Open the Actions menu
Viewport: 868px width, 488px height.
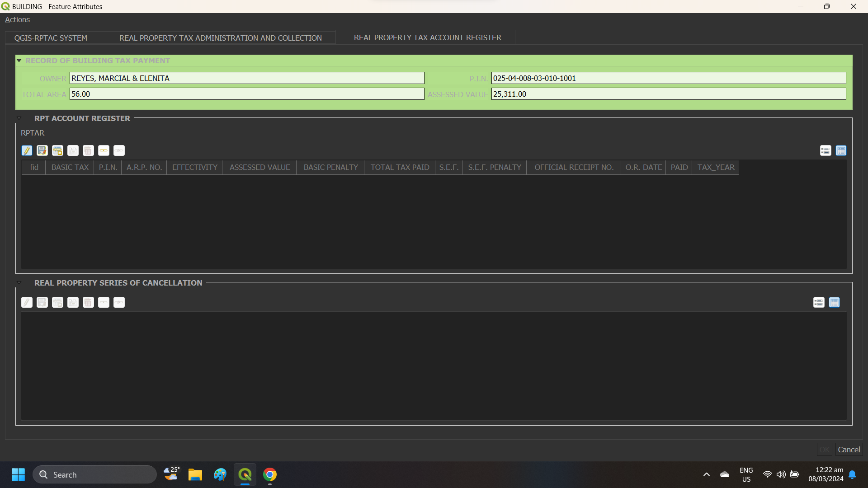pos(17,19)
